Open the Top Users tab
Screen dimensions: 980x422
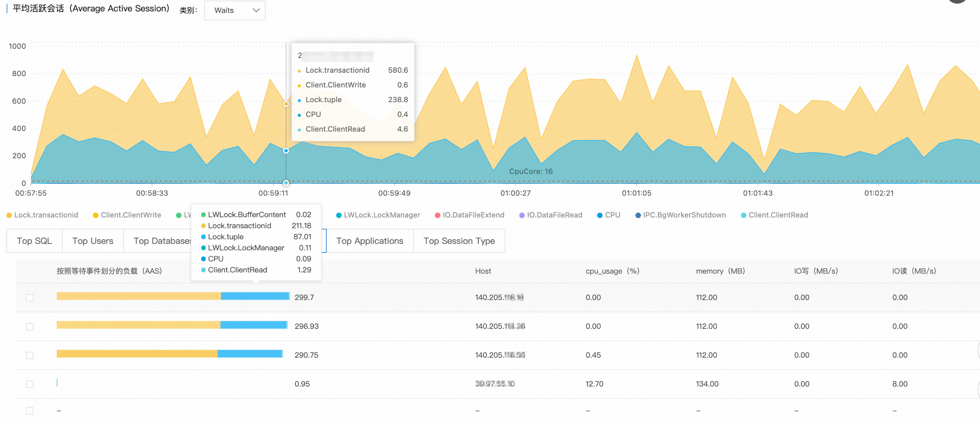[92, 241]
